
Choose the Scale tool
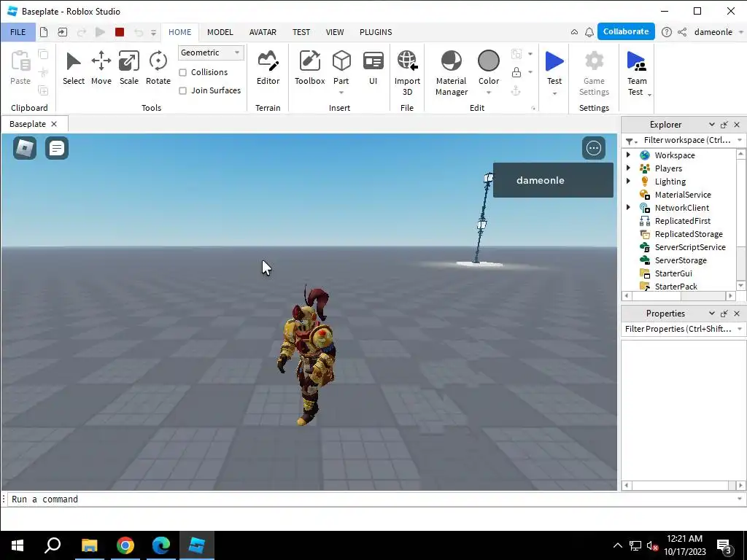click(x=128, y=69)
